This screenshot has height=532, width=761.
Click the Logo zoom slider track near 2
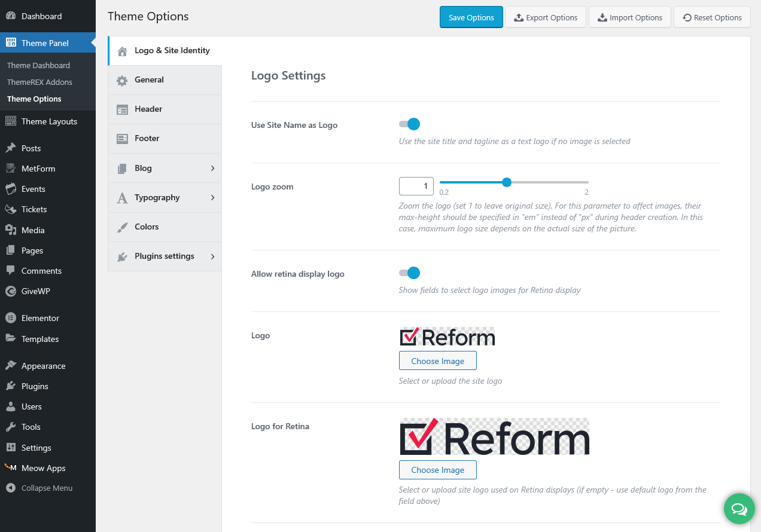point(585,182)
